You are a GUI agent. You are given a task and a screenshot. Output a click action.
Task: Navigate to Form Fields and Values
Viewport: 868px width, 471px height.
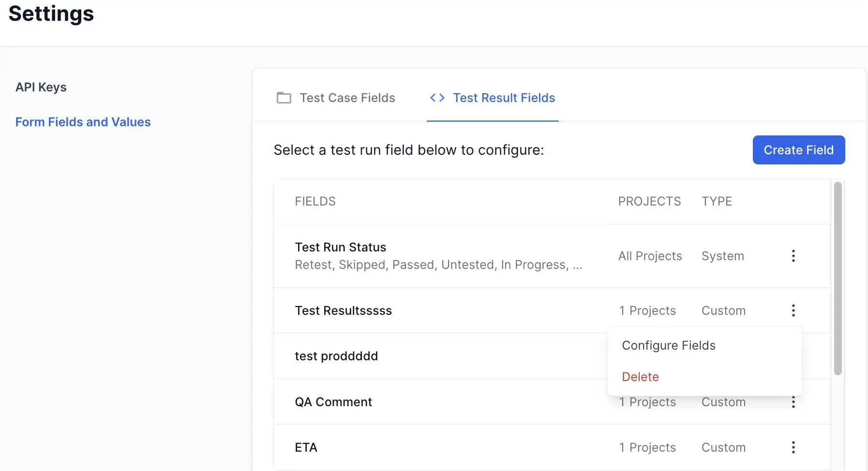[83, 122]
